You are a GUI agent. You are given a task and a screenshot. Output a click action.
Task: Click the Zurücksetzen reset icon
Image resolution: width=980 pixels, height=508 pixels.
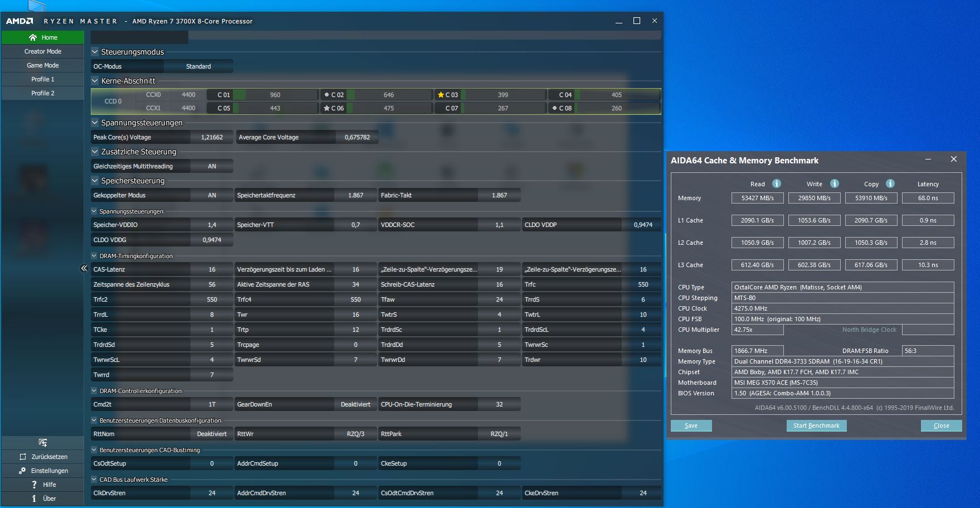23,457
